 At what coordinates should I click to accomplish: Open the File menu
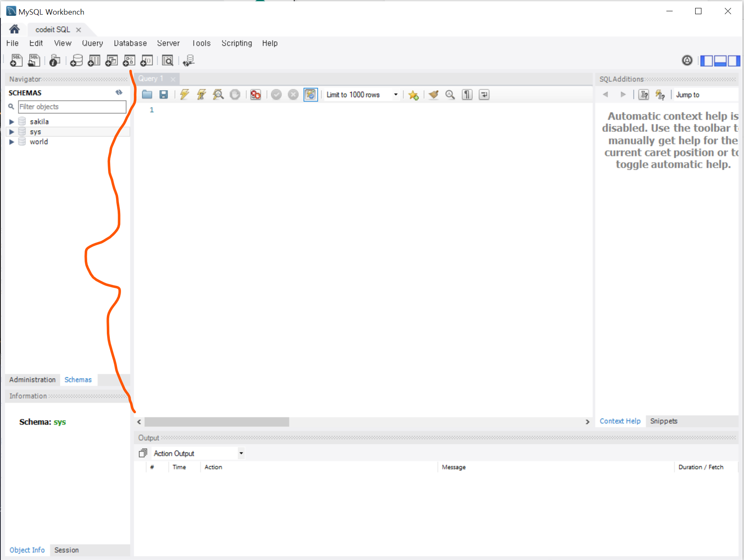(x=13, y=43)
